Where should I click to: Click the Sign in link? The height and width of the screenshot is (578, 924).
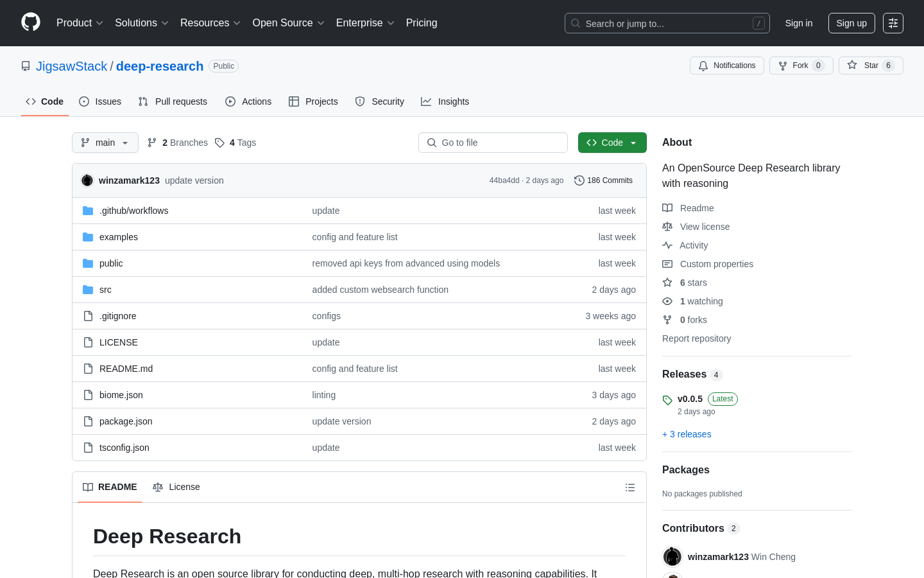[799, 23]
